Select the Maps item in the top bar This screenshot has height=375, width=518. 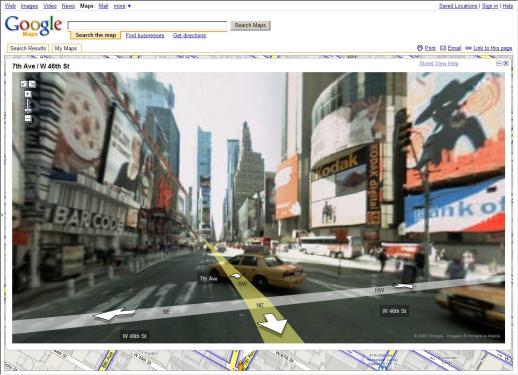pos(87,6)
